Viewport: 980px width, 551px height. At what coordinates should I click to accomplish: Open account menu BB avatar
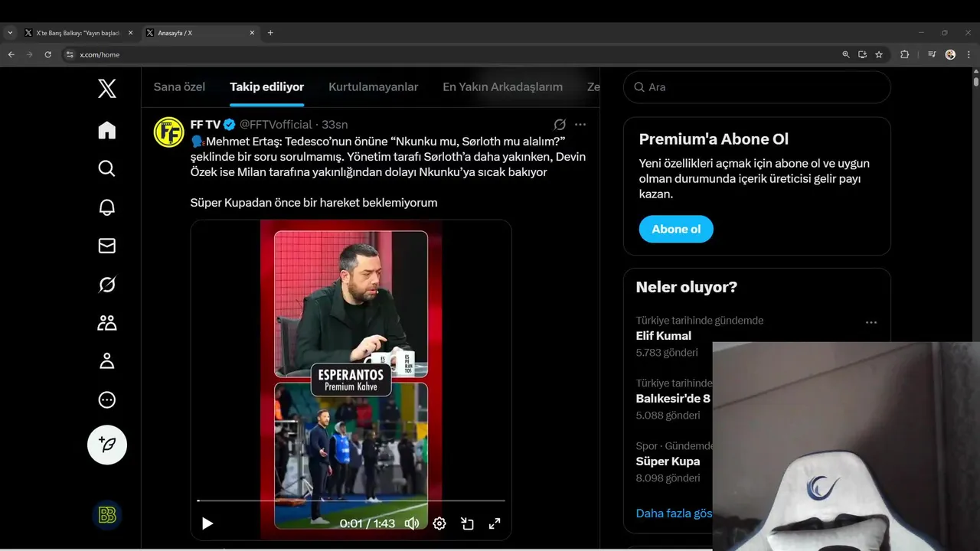click(x=107, y=515)
